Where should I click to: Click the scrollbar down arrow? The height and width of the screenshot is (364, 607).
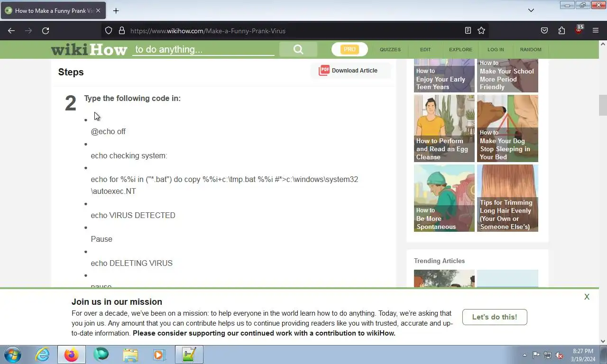[x=603, y=341]
